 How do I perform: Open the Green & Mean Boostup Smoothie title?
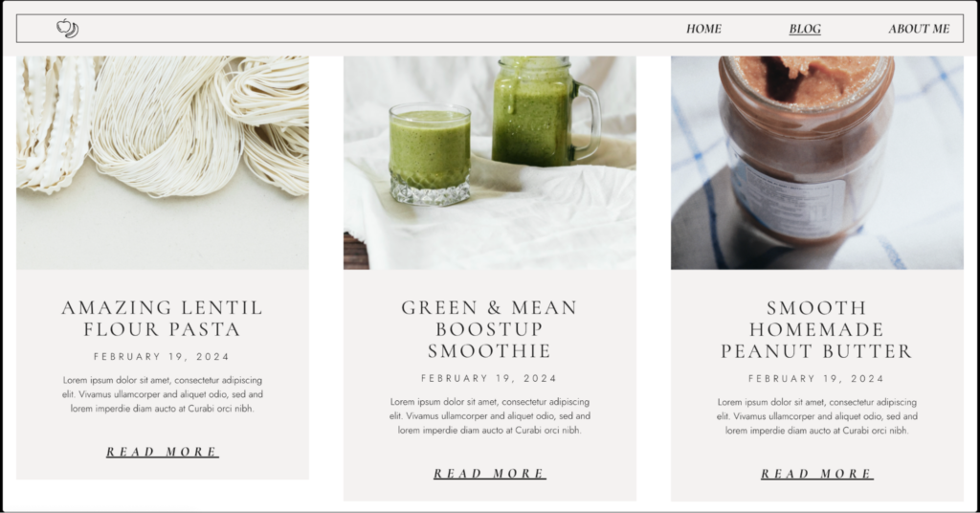[x=489, y=328]
